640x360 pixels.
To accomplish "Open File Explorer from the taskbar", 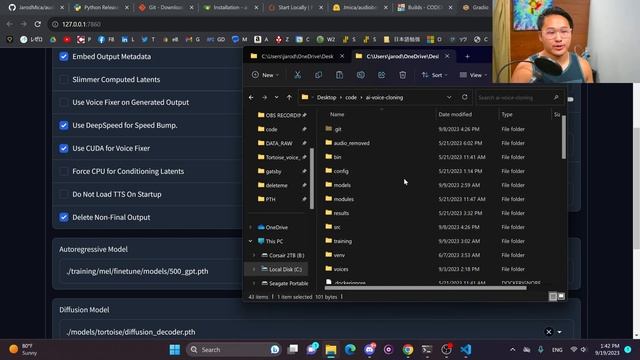I will [331, 349].
